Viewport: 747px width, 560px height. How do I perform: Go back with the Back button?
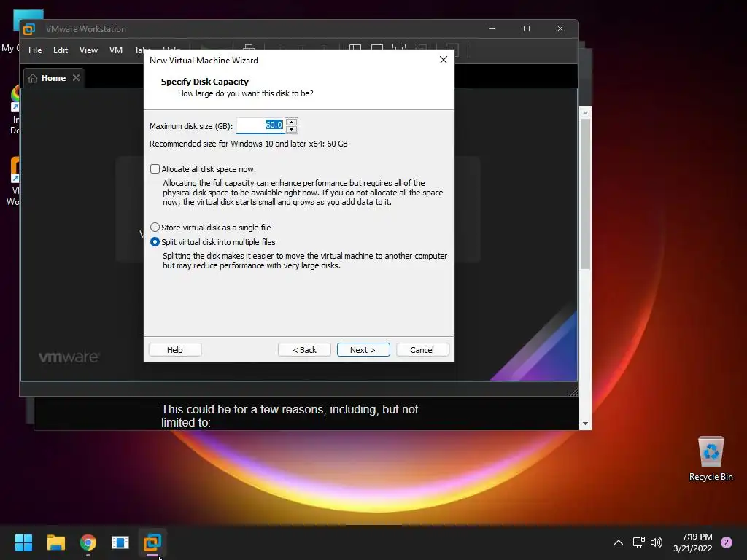pyautogui.click(x=304, y=350)
